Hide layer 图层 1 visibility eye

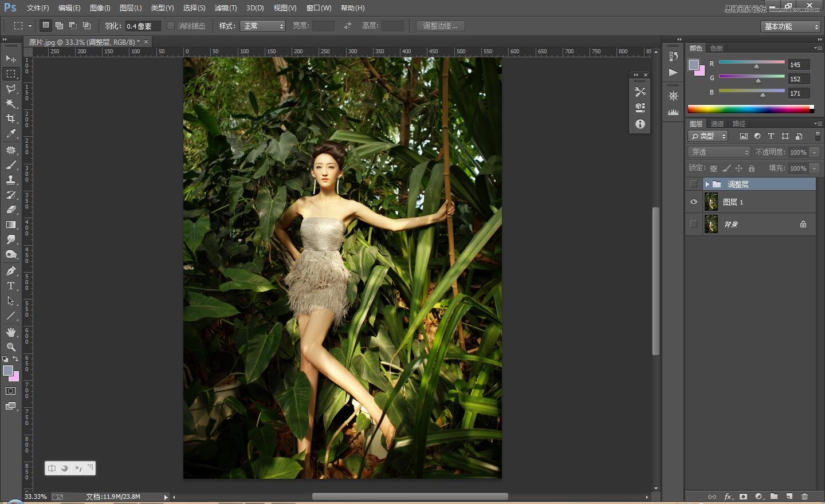click(694, 202)
